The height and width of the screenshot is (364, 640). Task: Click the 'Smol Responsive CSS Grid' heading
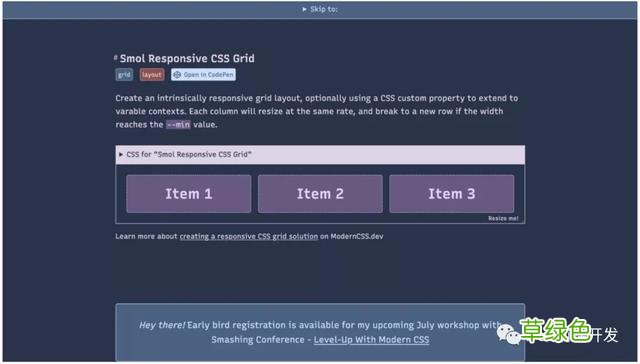(x=187, y=58)
